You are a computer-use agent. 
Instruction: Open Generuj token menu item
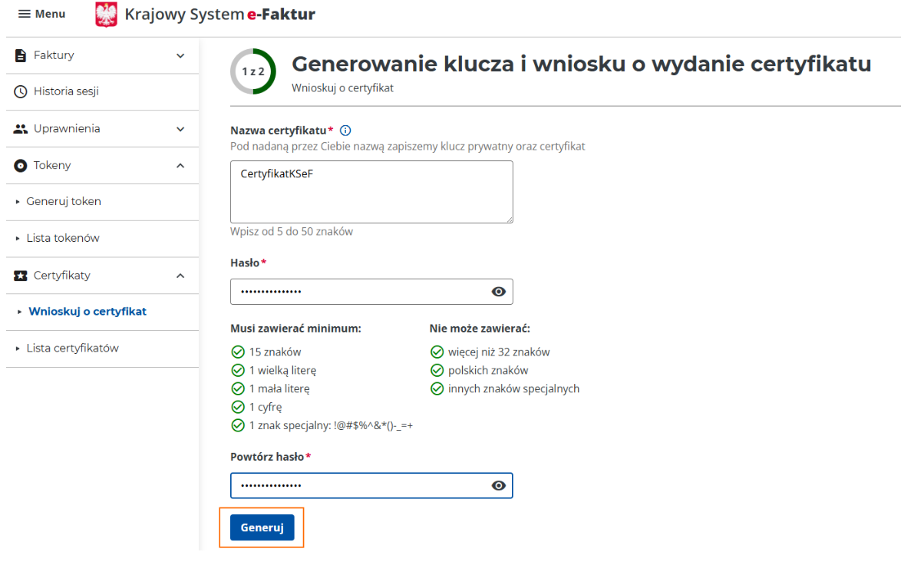point(64,202)
